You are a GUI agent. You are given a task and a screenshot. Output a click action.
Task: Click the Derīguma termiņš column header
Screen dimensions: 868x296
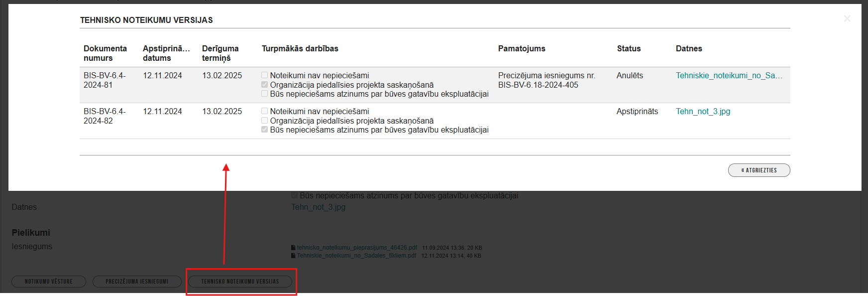click(x=220, y=53)
